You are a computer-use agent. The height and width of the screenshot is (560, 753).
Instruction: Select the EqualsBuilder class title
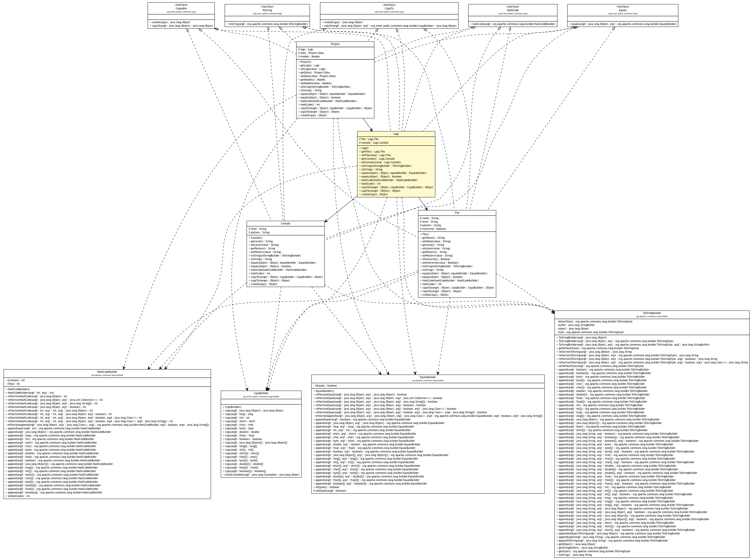click(428, 377)
